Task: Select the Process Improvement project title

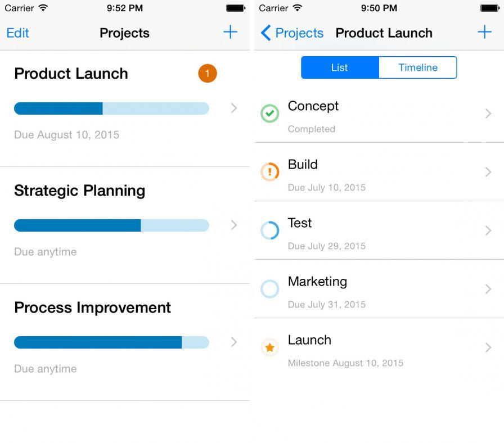Action: (92, 308)
